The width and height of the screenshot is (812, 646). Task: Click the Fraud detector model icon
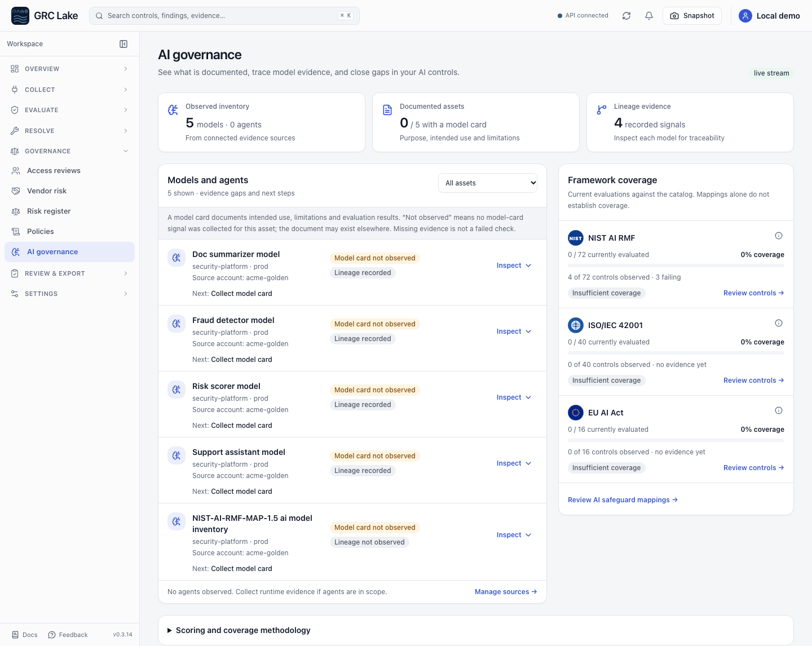click(x=176, y=324)
